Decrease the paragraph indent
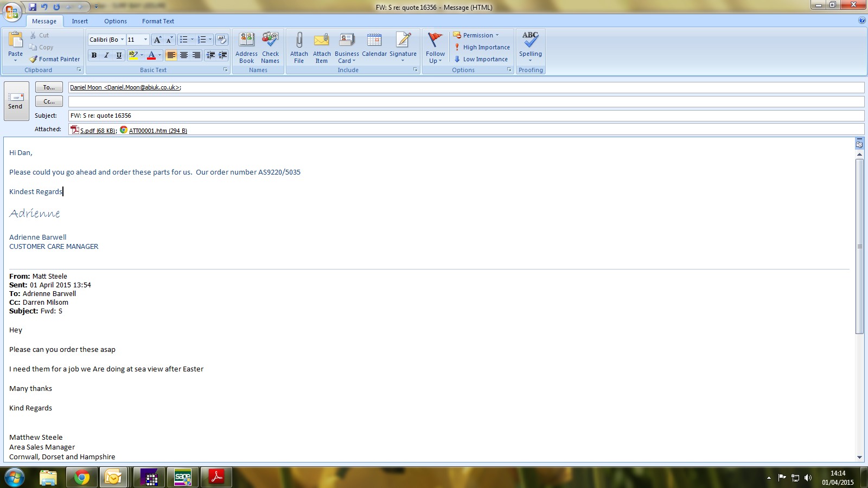Image resolution: width=868 pixels, height=488 pixels. (x=210, y=55)
